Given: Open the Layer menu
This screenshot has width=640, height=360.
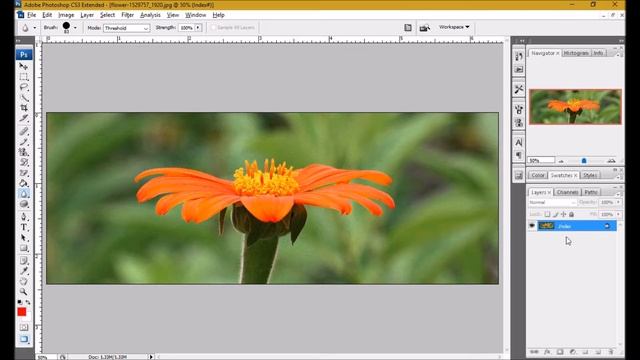Looking at the screenshot, I should (87, 15).
